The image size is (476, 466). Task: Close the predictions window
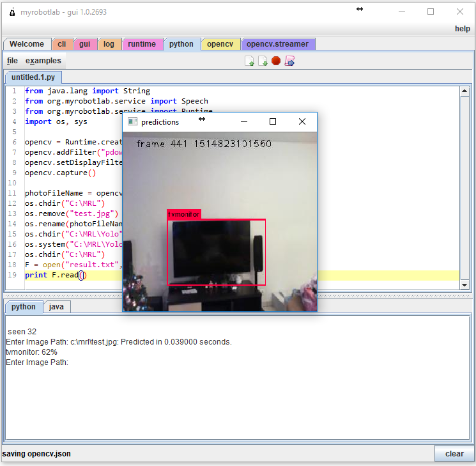302,121
